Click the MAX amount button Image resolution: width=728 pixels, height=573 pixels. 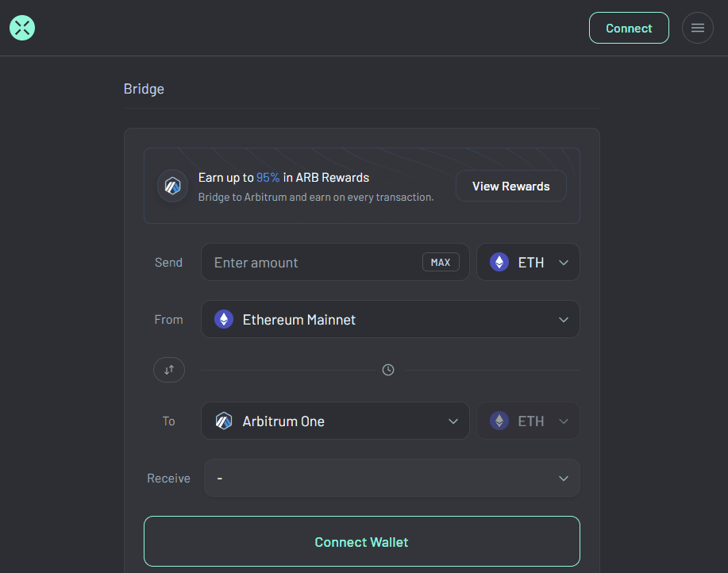441,263
